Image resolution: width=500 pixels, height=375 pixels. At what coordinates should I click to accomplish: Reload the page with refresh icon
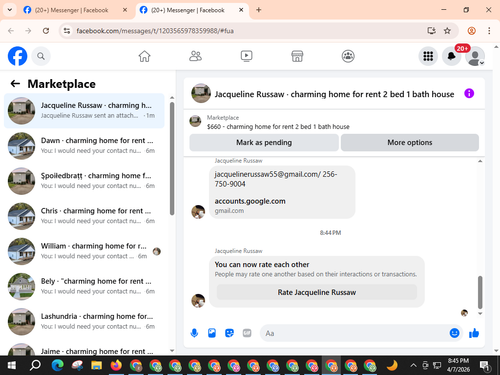(x=46, y=31)
